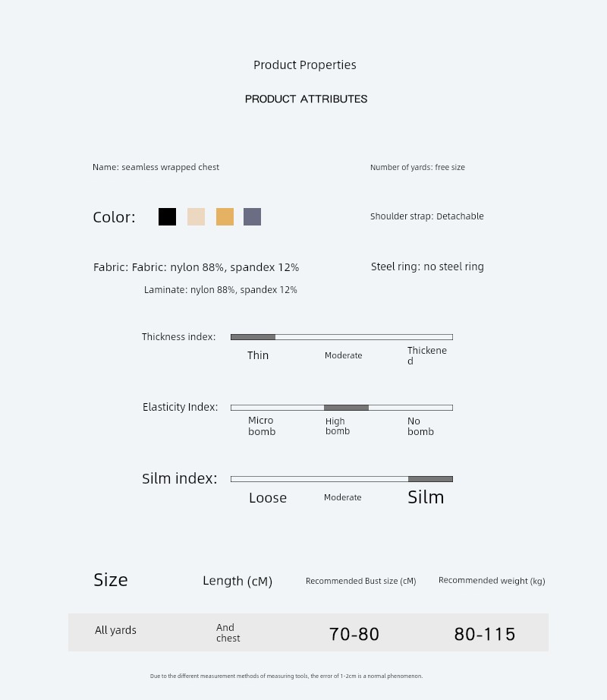Click the Silm index bar filled segment
The height and width of the screenshot is (700, 607).
(x=430, y=479)
